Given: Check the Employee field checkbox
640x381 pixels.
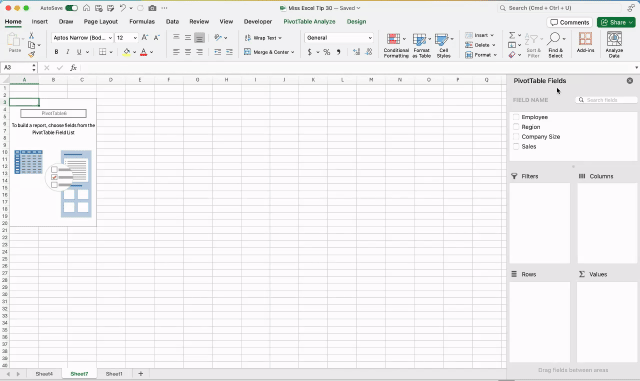Looking at the screenshot, I should 516,117.
